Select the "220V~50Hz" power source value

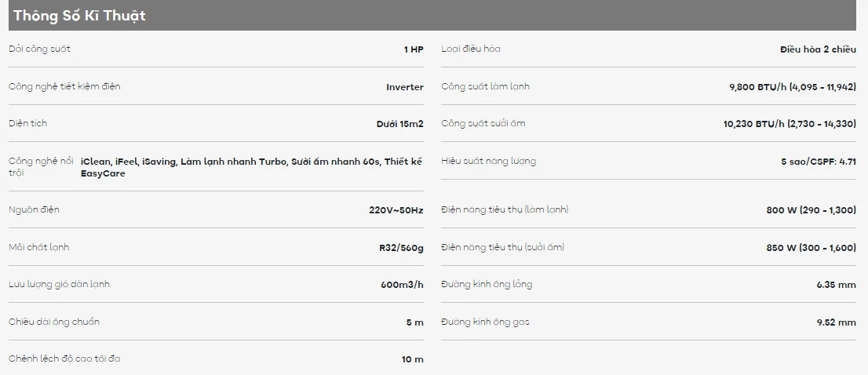click(x=396, y=210)
